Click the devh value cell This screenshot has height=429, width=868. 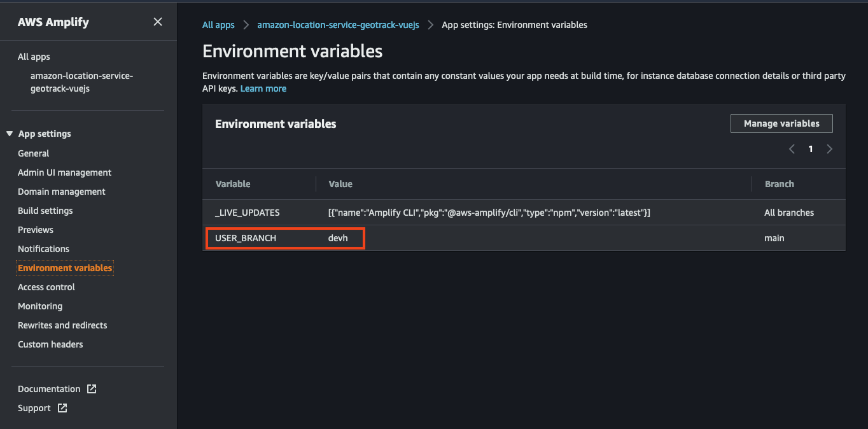338,238
